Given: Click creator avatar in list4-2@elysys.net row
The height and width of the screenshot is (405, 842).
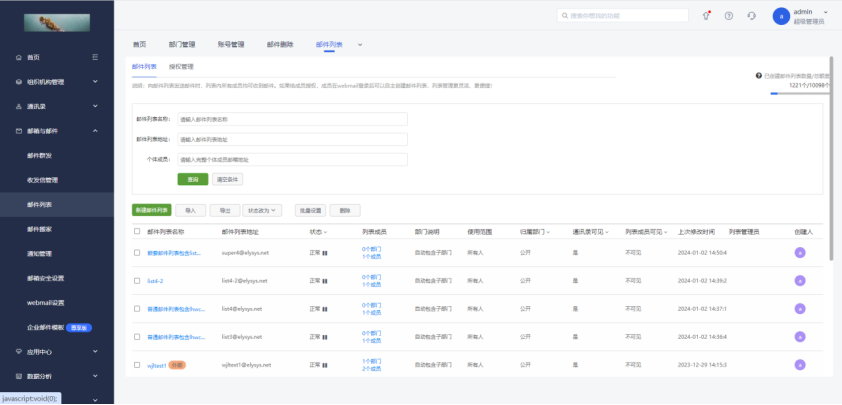Looking at the screenshot, I should 800,280.
